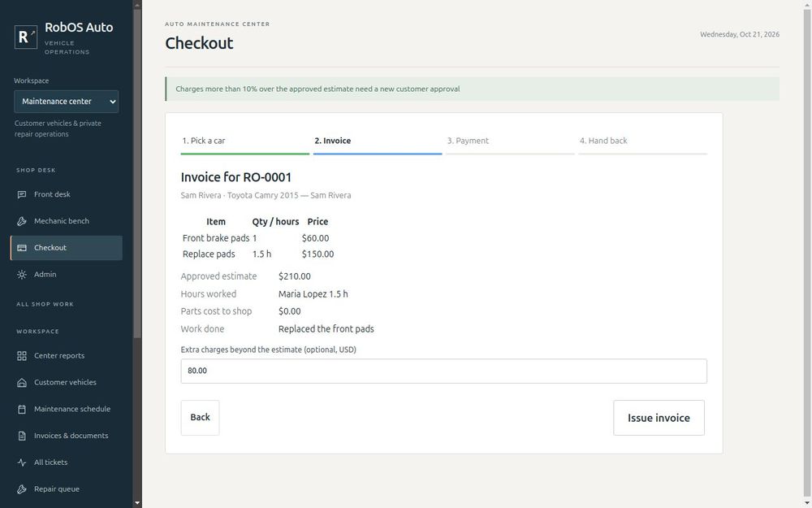Viewport: 812px width, 508px height.
Task: Click the sidebar scrollbar down arrow
Action: tap(137, 503)
